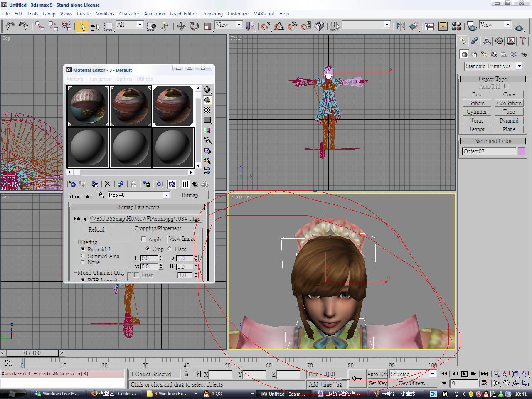
Task: Collapse the Object Type rollout
Action: [493, 79]
